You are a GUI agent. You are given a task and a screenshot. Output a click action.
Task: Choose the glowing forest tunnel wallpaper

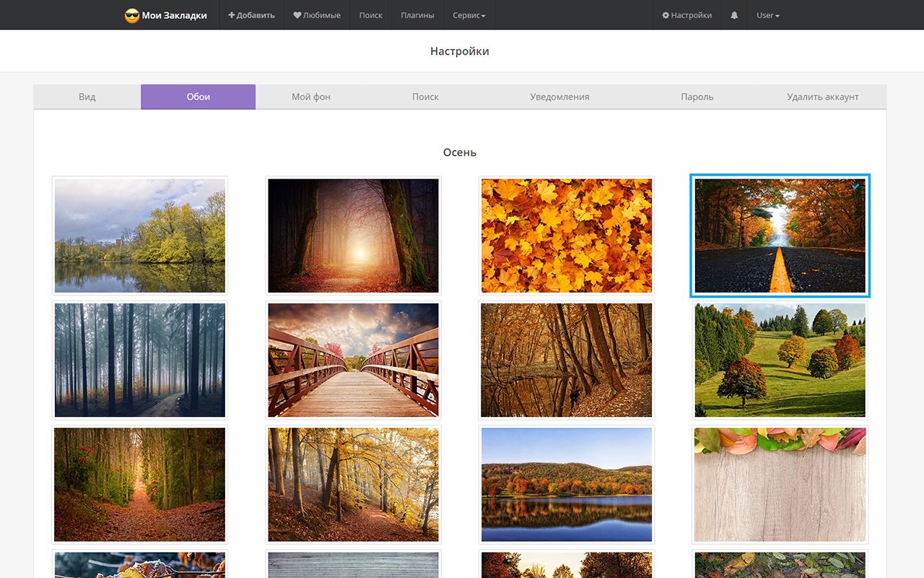[x=353, y=236]
